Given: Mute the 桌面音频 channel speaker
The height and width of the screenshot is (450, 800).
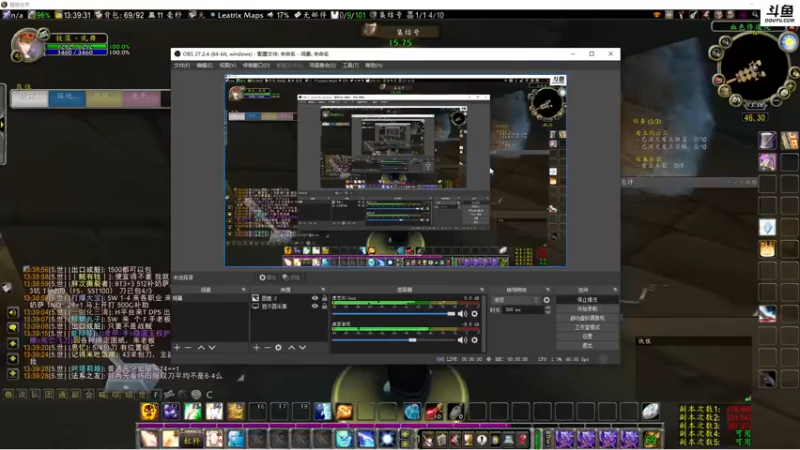Looking at the screenshot, I should point(462,340).
